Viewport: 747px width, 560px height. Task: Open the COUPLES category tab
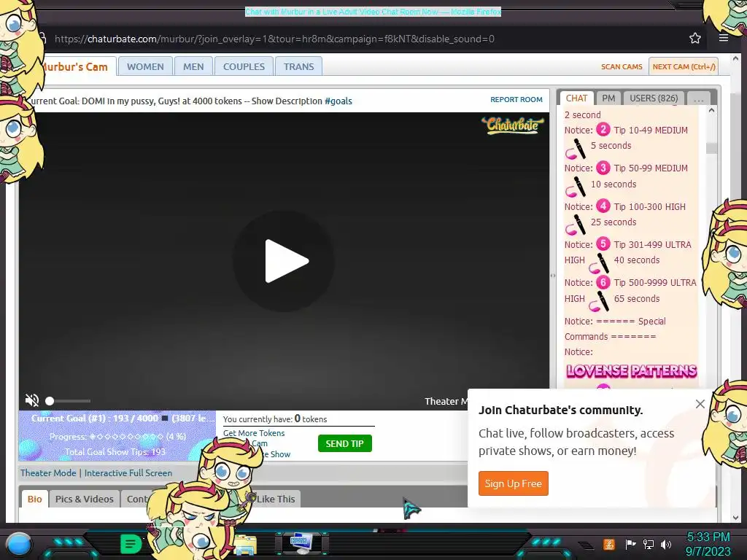pos(244,66)
